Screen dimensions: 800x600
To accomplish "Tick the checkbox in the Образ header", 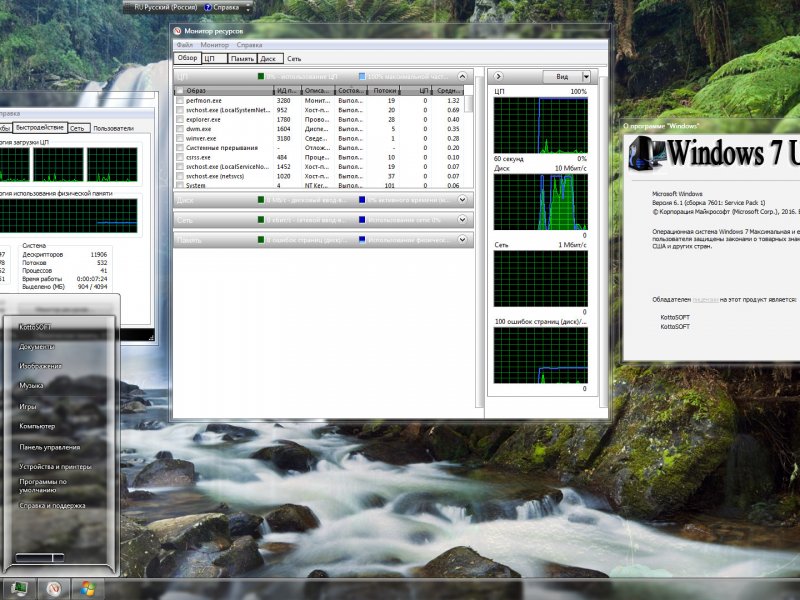I will point(180,91).
